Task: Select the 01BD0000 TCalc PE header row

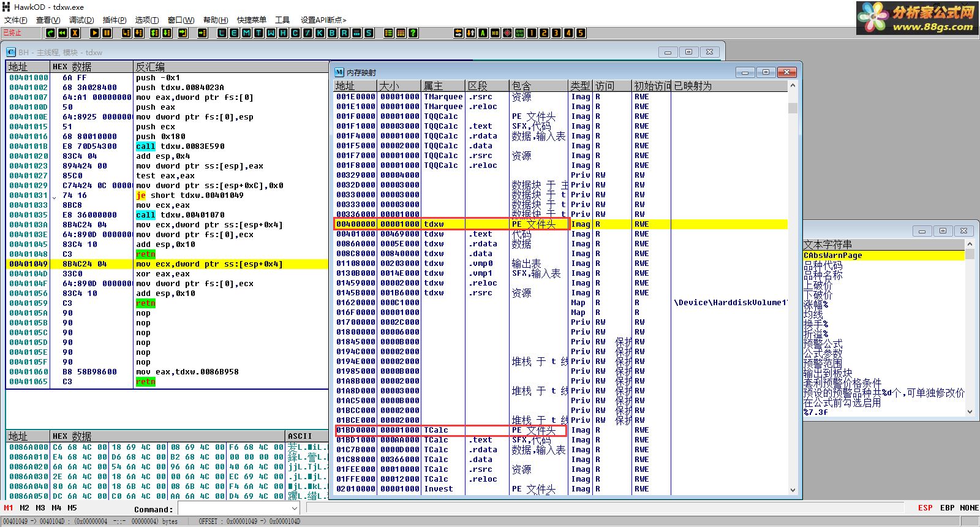Action: coord(560,430)
